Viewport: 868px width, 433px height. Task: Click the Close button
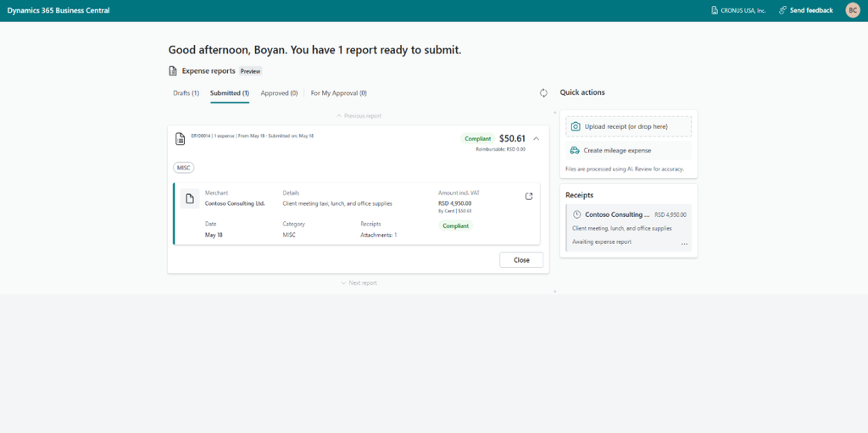[x=521, y=259]
